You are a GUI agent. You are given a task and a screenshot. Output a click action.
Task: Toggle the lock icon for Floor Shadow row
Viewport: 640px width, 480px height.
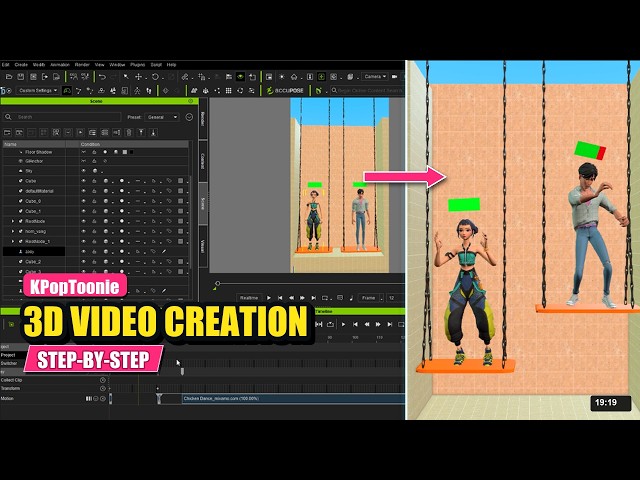(x=94, y=152)
